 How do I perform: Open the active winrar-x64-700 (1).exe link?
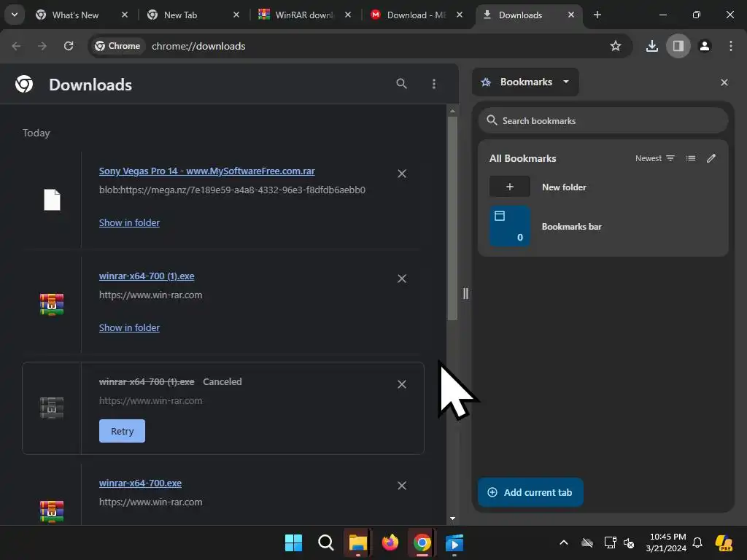tap(146, 276)
